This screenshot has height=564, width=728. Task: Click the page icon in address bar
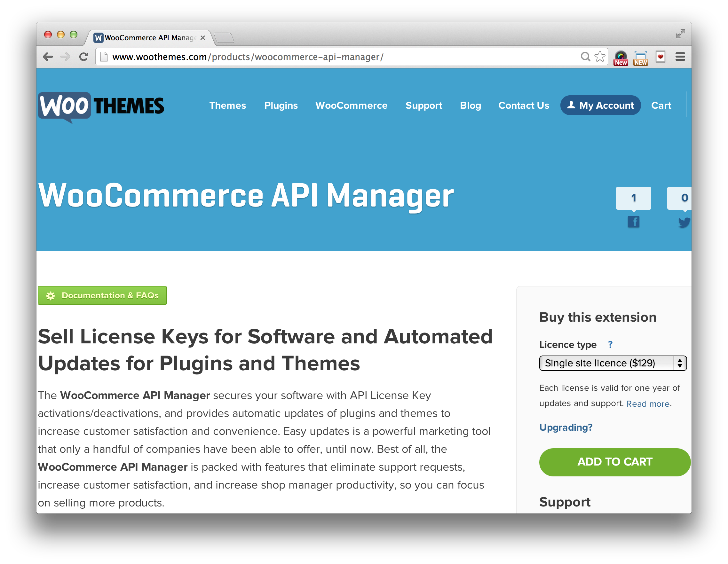(104, 57)
